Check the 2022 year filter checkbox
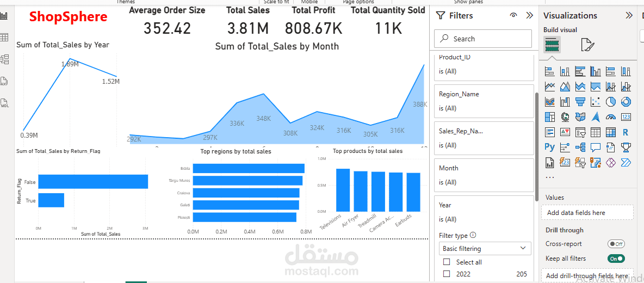This screenshot has height=283, width=644. click(447, 274)
